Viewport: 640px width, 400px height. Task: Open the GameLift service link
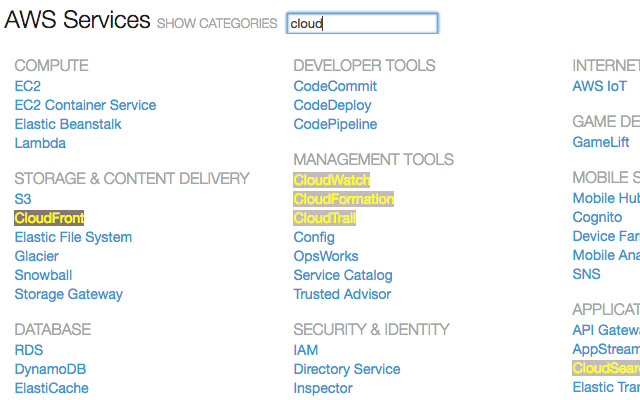[x=600, y=143]
